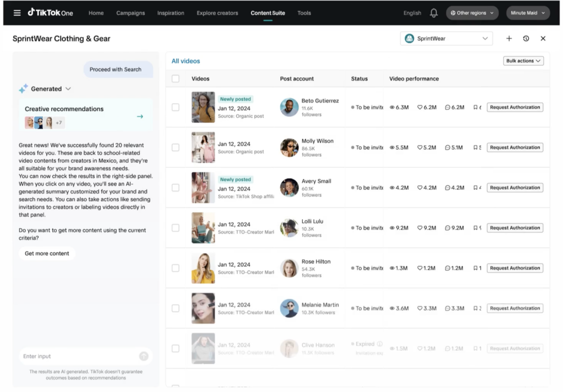Screen dimensions: 563x392
Task: Open the hamburger menu icon
Action: click(x=17, y=13)
